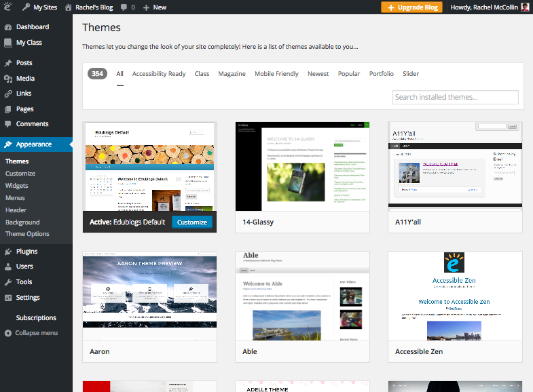Click the Dashboard gauge icon
This screenshot has width=533, height=392.
(8, 27)
